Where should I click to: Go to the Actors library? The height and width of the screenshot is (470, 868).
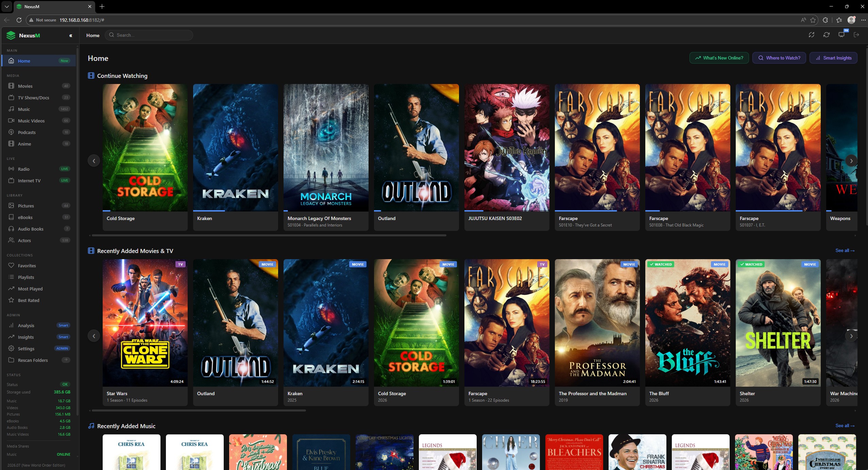coord(24,240)
